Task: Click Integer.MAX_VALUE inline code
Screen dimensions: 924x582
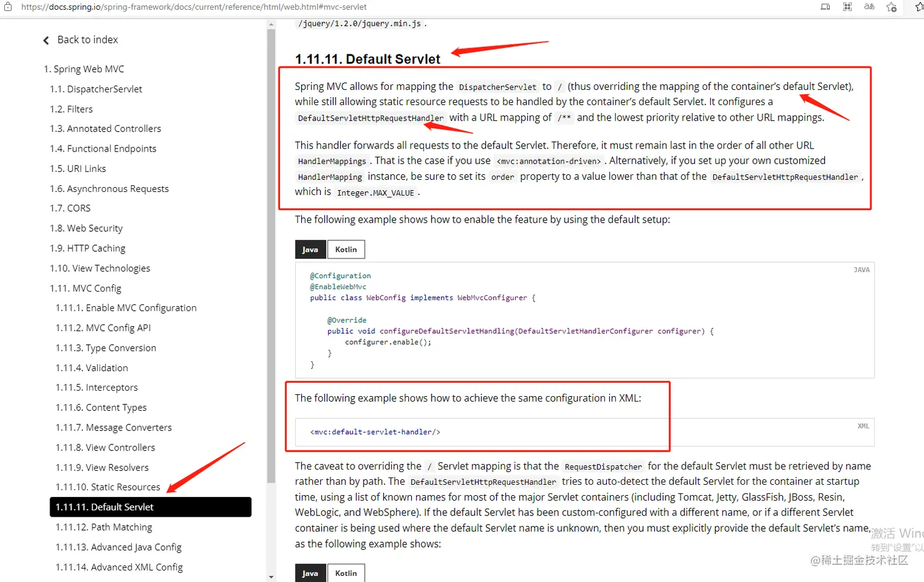Action: tap(375, 193)
